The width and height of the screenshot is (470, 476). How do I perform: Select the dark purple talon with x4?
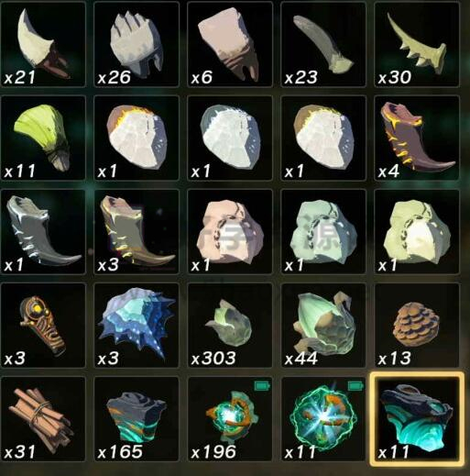417,138
